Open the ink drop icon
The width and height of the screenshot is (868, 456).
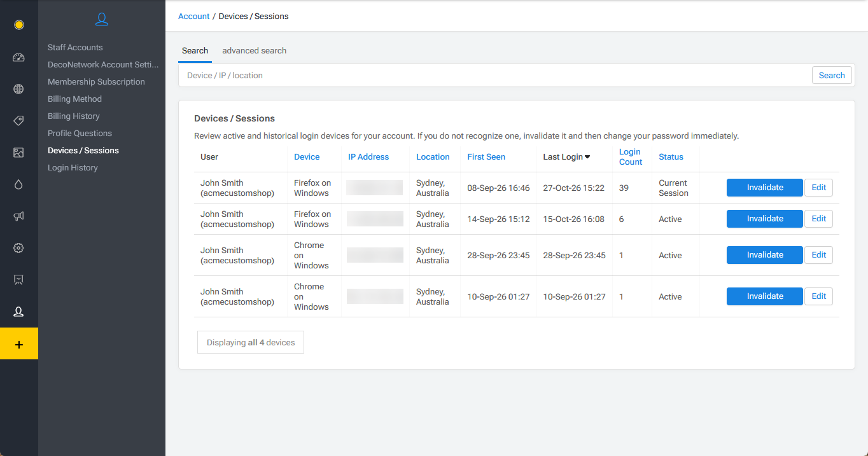point(18,184)
